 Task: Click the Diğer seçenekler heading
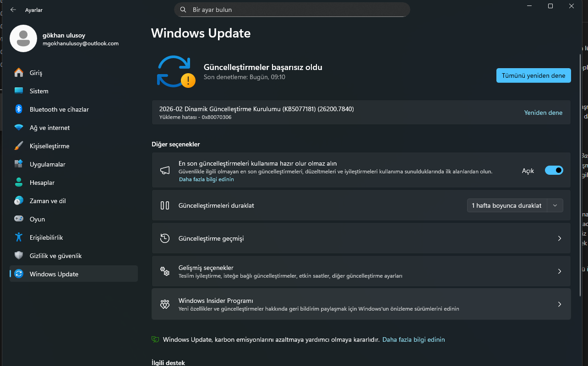point(176,144)
